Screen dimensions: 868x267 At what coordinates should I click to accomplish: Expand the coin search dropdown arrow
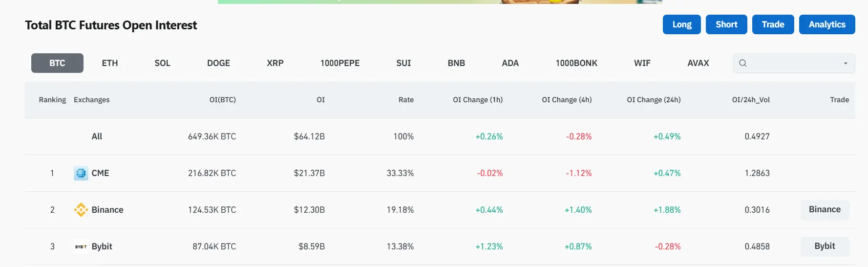point(846,64)
